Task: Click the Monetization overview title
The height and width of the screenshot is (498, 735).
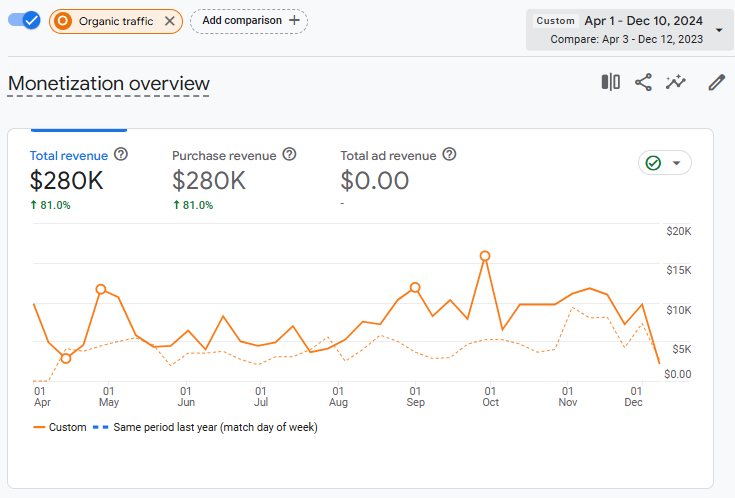Action: (x=109, y=84)
